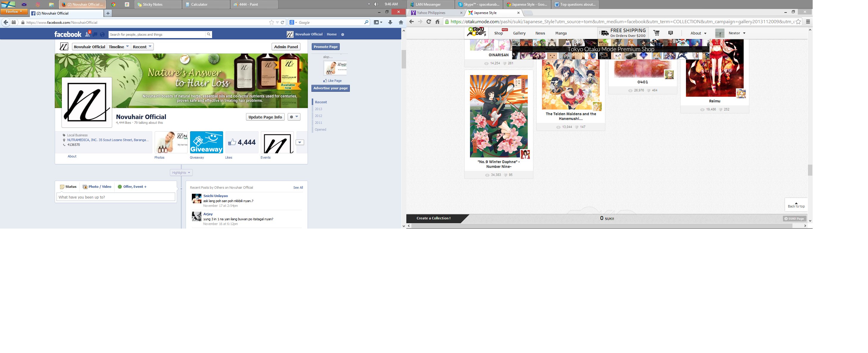
Task: Bookmark the Facebook page with the star icon
Action: [272, 22]
